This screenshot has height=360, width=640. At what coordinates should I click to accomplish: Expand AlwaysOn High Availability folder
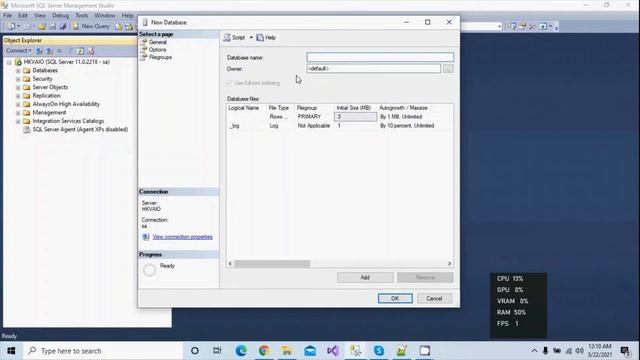click(x=18, y=104)
